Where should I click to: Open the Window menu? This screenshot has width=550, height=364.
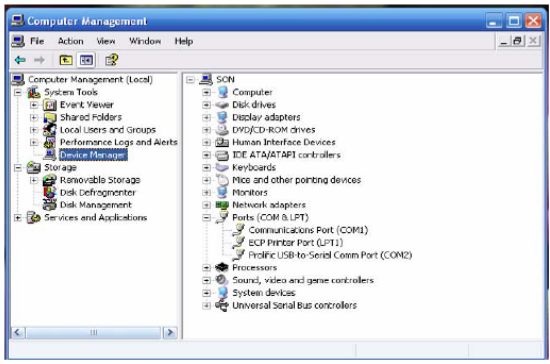pyautogui.click(x=145, y=41)
